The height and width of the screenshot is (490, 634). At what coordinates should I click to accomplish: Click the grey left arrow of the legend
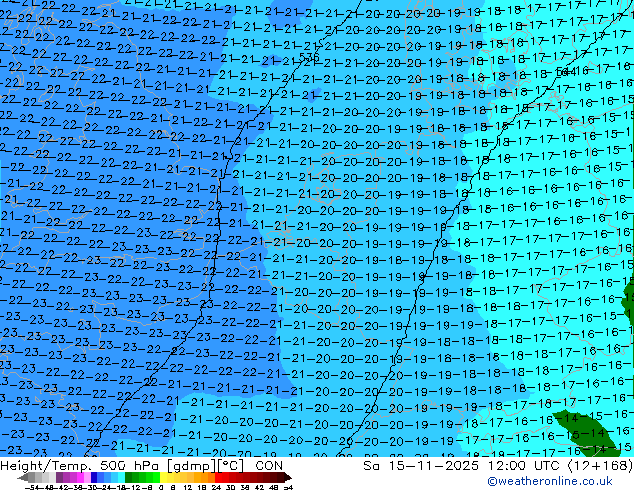(23, 478)
